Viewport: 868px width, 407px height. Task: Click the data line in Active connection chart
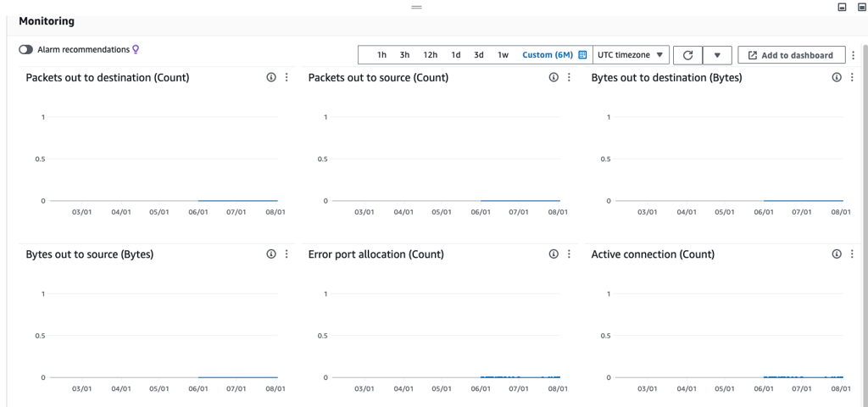(x=804, y=377)
